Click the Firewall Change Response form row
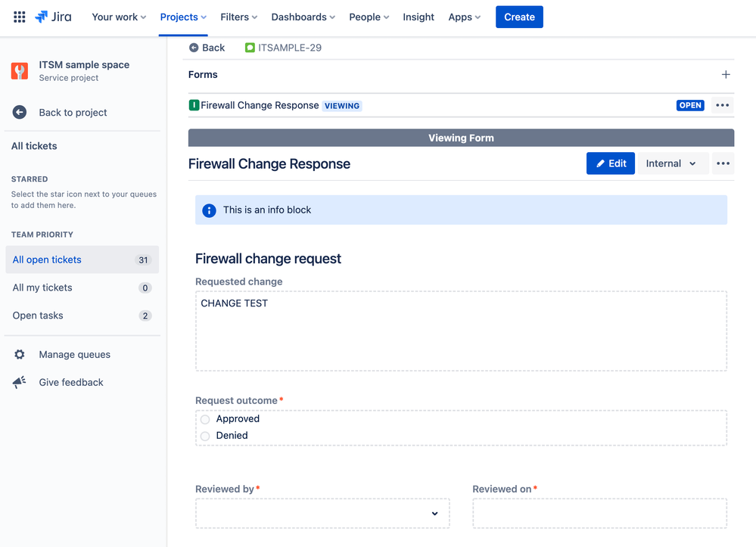Screen dimensions: 756x547 (x=461, y=105)
